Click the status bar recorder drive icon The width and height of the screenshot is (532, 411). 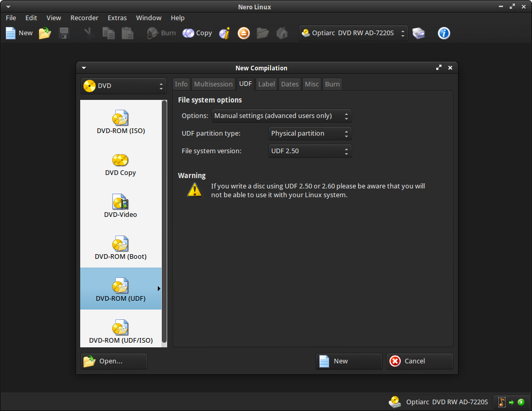tap(395, 402)
